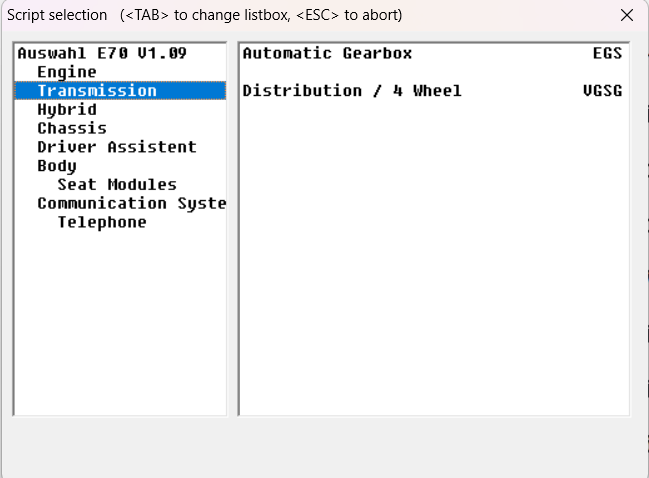Pick the Seat Modules sub-entry
Screen dimensions: 649x478
click(117, 185)
